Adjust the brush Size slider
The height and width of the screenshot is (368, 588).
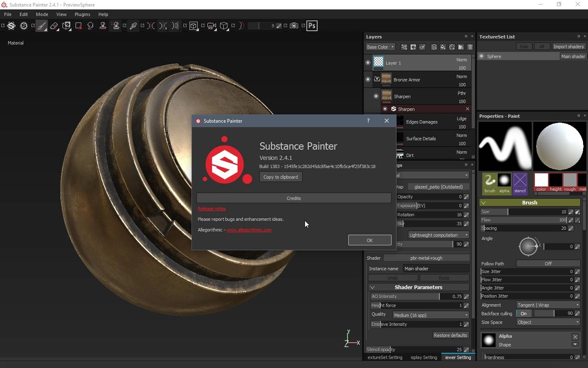pos(524,212)
